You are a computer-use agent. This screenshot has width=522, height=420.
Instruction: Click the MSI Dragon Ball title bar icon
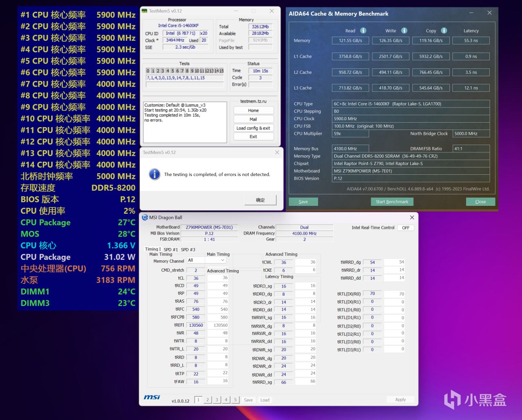pyautogui.click(x=145, y=218)
